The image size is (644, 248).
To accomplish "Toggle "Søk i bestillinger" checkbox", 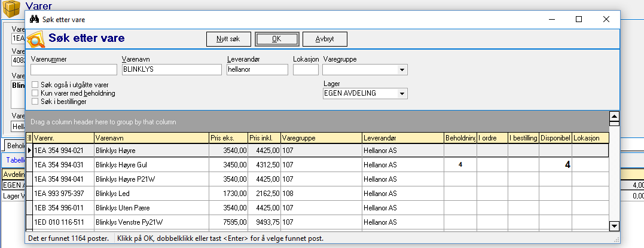I will [36, 102].
